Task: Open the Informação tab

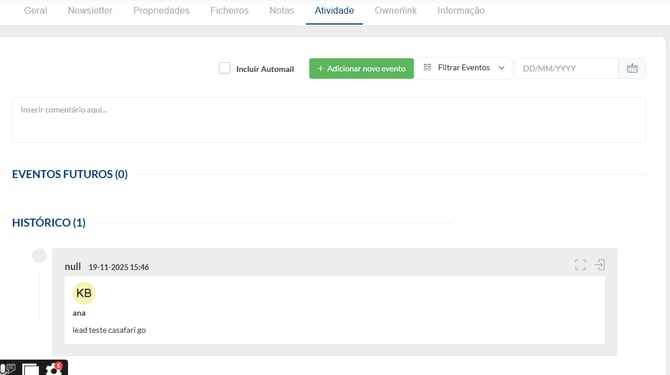Action: [461, 11]
